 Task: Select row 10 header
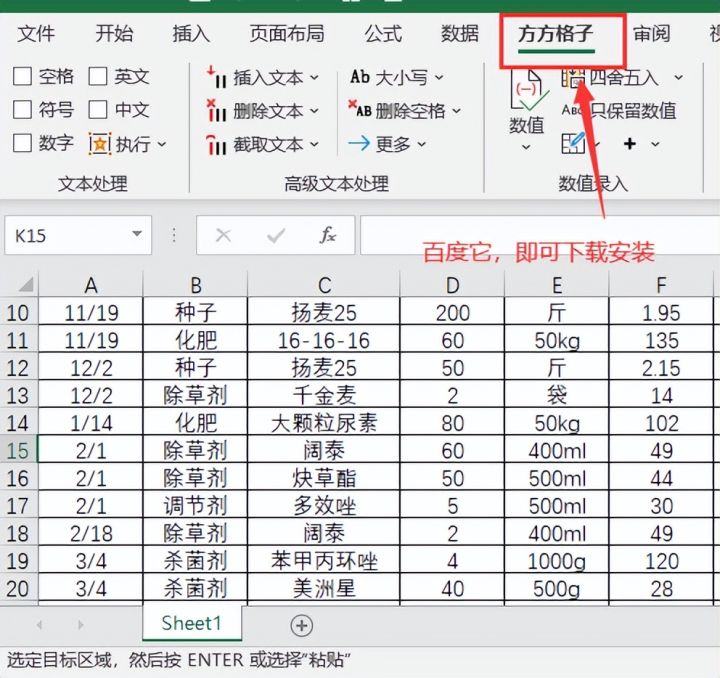[18, 313]
